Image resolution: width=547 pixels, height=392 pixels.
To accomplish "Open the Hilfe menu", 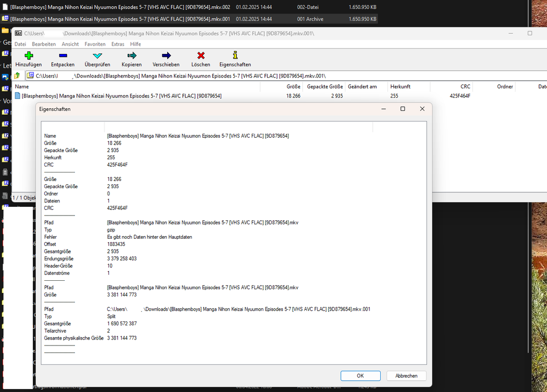I will [135, 44].
